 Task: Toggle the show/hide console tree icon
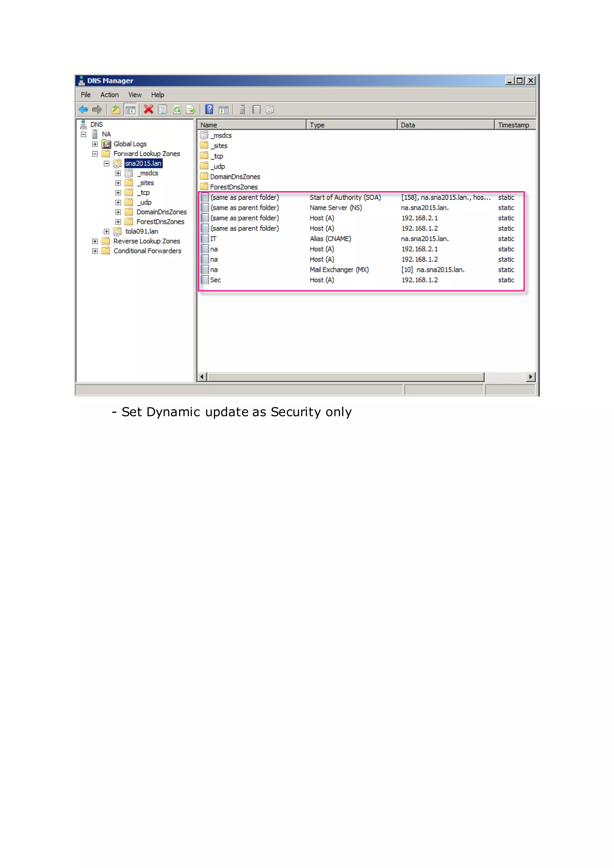pyautogui.click(x=130, y=110)
